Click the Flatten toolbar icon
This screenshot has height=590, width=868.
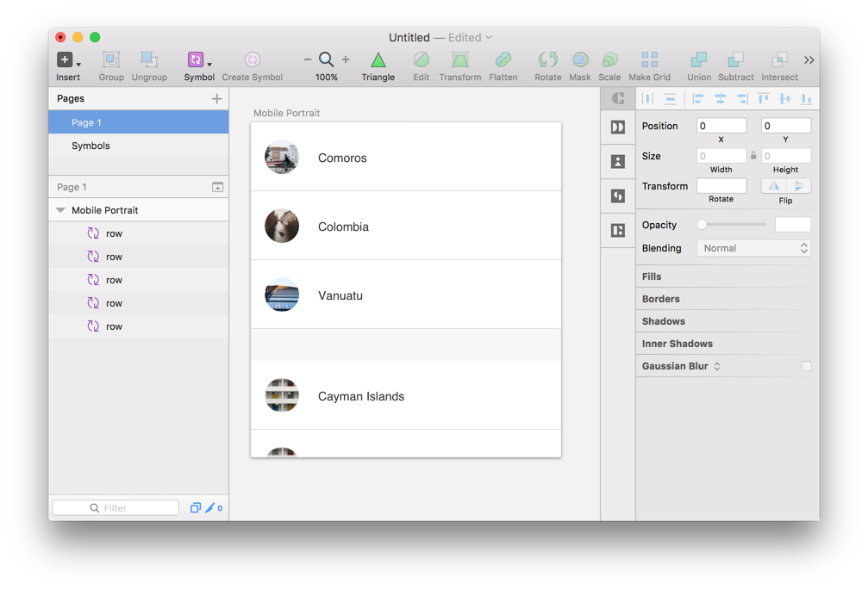(503, 59)
